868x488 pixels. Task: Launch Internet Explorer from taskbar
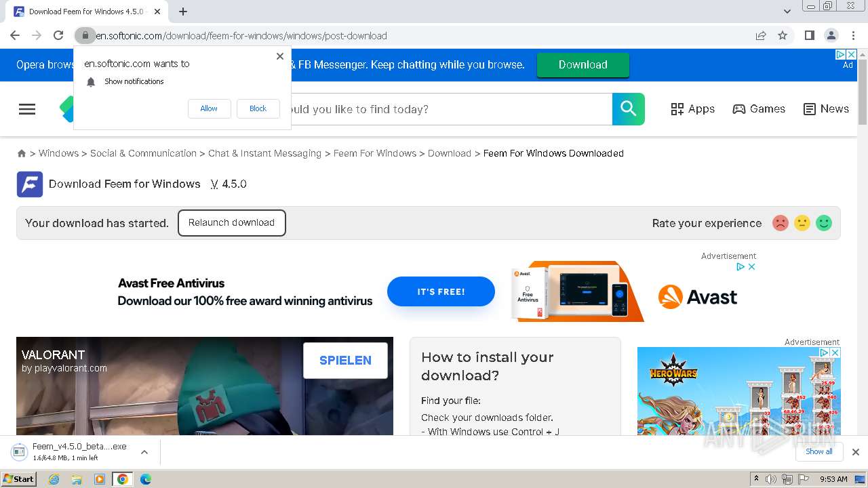pyautogui.click(x=54, y=479)
